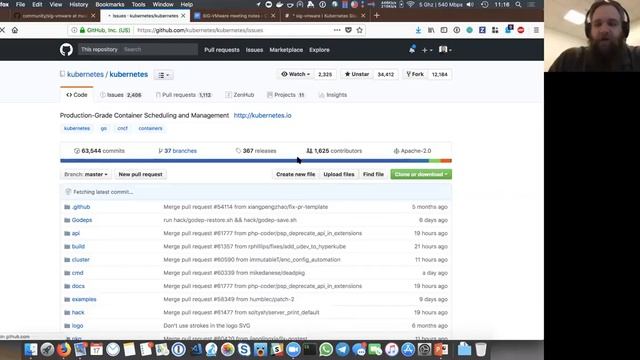Click the red ad-blocker extension icon
640x360 pixels.
click(x=521, y=30)
